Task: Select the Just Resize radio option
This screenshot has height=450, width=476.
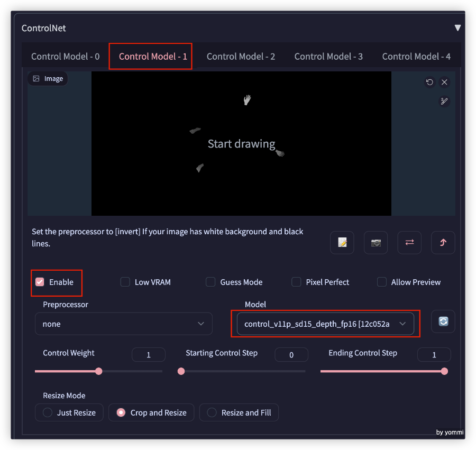Action: click(69, 412)
